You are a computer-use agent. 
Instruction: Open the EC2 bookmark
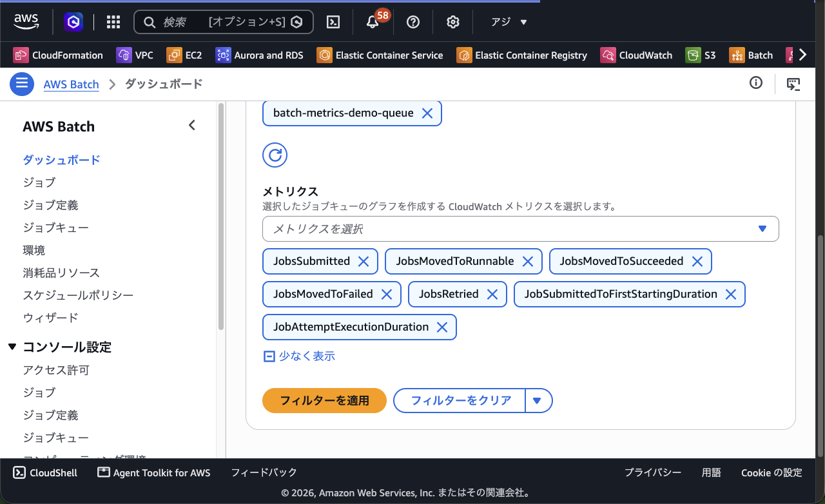coord(184,55)
